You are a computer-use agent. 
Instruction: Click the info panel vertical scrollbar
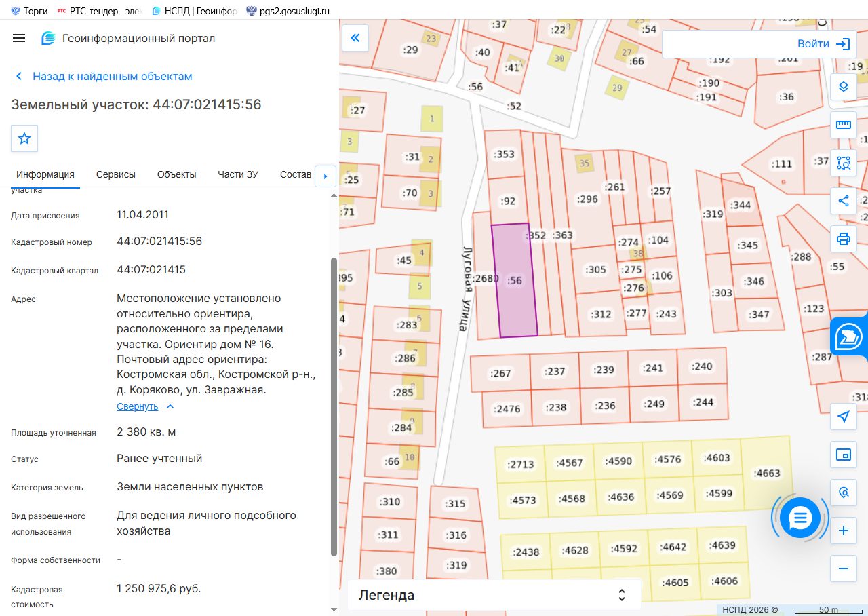tap(333, 407)
